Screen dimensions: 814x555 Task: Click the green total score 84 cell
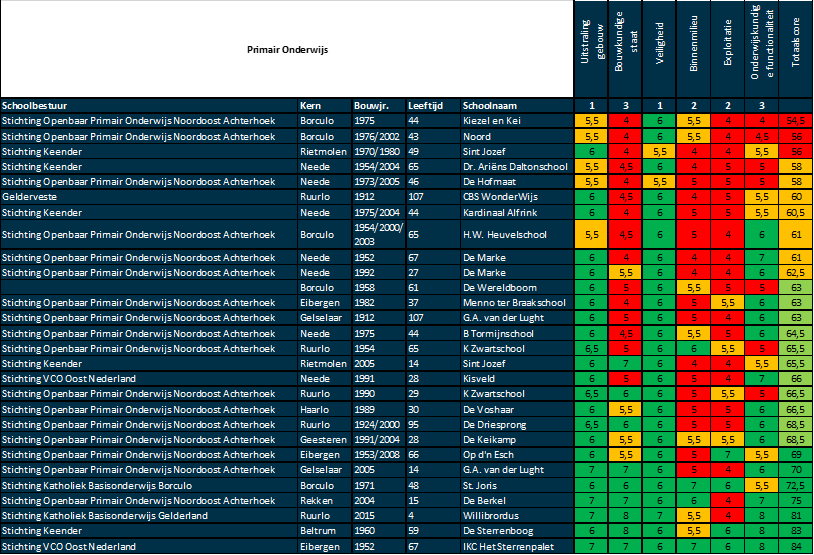click(796, 547)
